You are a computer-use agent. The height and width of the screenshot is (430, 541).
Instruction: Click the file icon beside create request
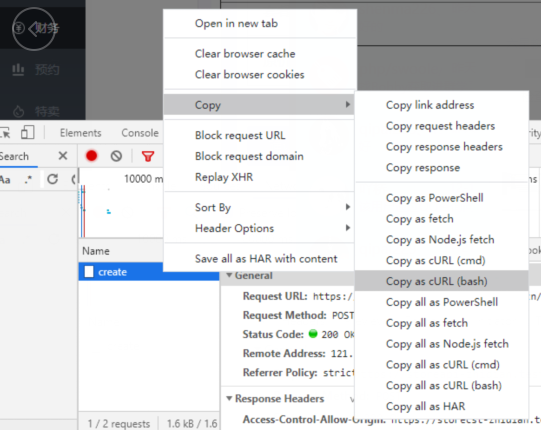pos(89,272)
